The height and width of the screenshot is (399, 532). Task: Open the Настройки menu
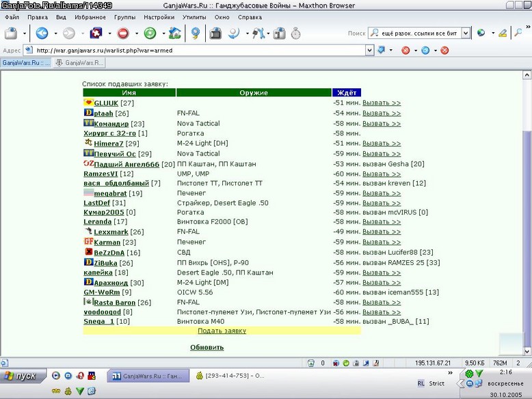[x=159, y=17]
